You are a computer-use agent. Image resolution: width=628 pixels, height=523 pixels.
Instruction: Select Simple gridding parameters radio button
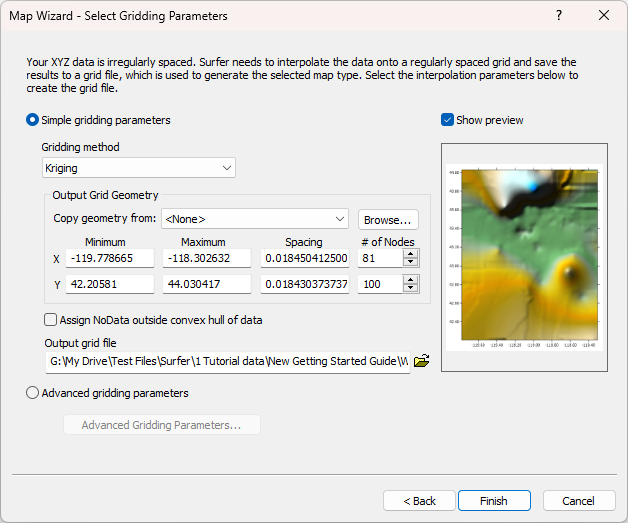coord(32,120)
